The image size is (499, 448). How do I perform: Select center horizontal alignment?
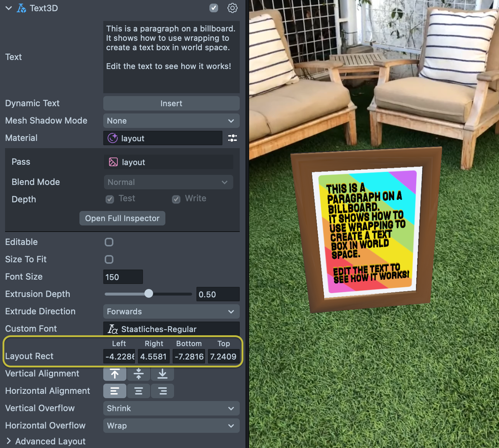click(x=139, y=391)
